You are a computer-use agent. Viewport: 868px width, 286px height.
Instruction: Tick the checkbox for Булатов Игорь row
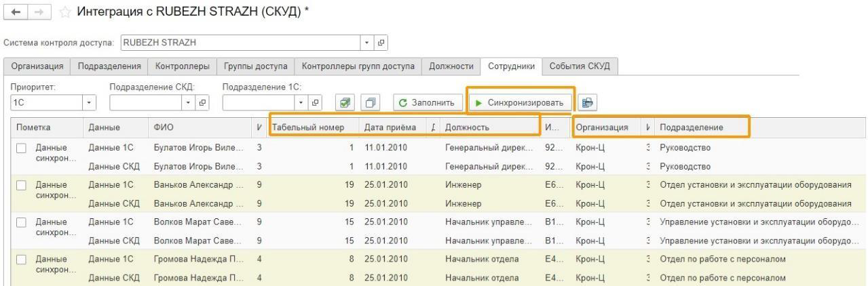[x=22, y=148]
